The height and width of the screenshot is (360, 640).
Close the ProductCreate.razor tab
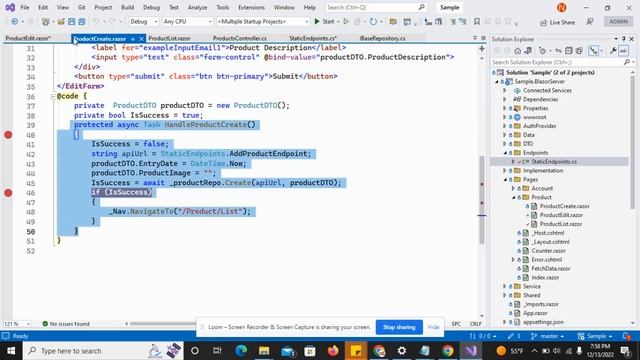141,39
